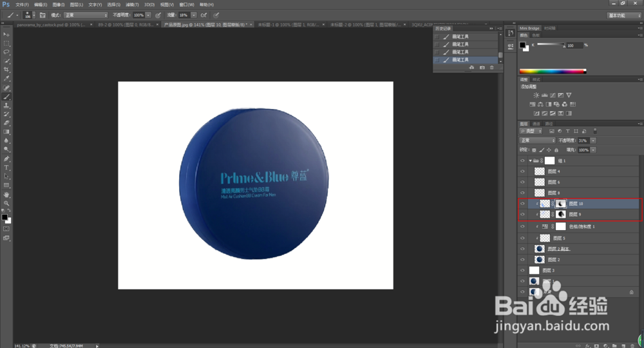
Task: Collapse the 组 1 group triangle
Action: tap(530, 160)
